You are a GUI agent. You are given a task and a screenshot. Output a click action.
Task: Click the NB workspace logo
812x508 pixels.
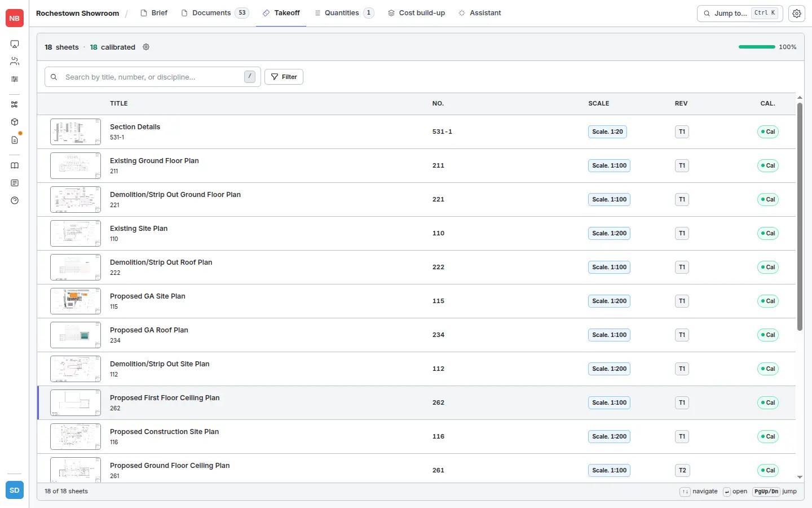point(15,18)
